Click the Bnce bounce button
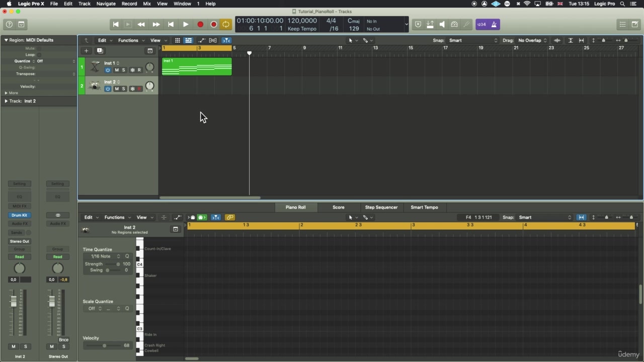The image size is (644, 362). click(x=63, y=340)
